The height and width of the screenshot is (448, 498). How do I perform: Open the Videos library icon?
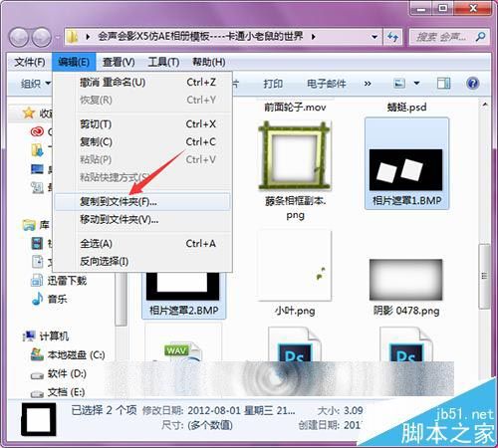[37, 243]
